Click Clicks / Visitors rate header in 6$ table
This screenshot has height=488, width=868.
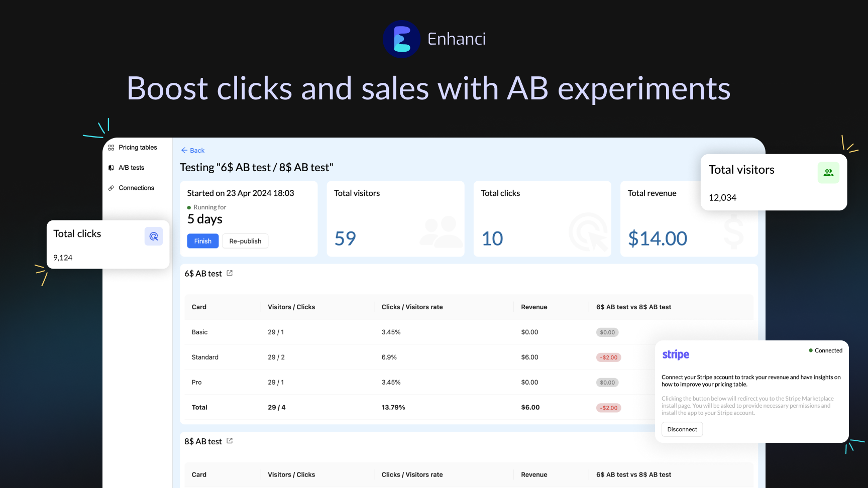pyautogui.click(x=412, y=307)
